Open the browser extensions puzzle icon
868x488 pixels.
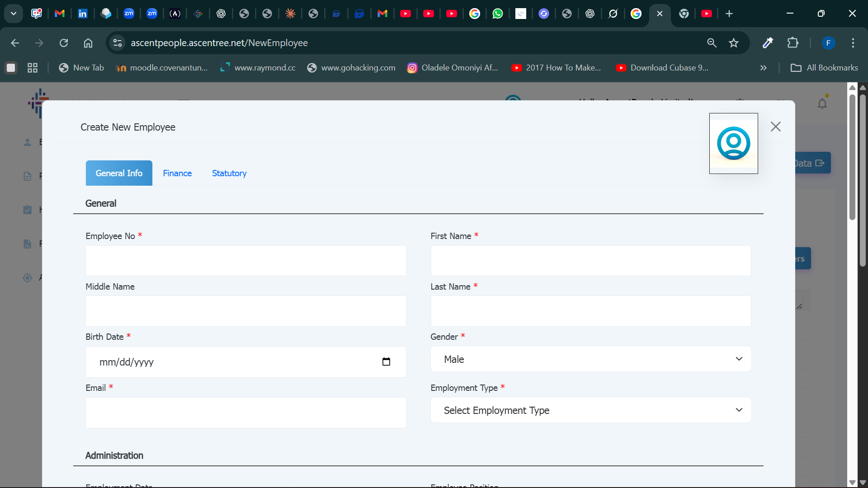coord(793,43)
